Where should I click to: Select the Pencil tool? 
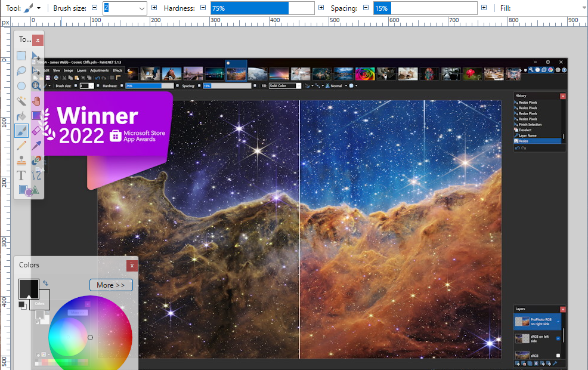click(21, 146)
